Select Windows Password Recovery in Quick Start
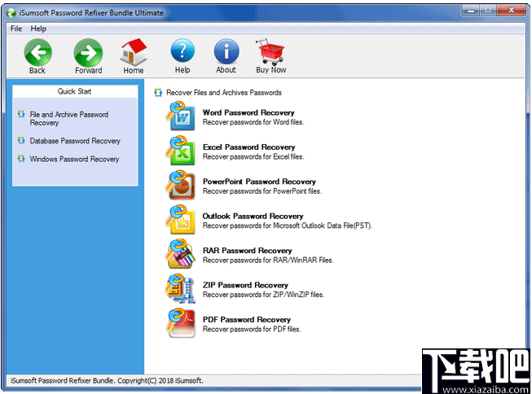 74,159
